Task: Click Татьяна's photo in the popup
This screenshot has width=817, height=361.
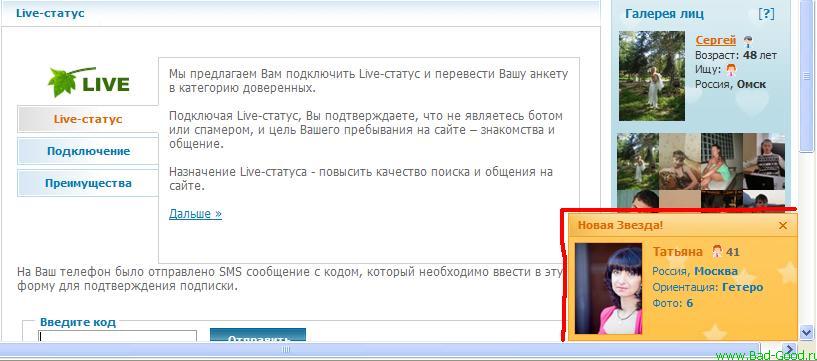Action: [609, 289]
